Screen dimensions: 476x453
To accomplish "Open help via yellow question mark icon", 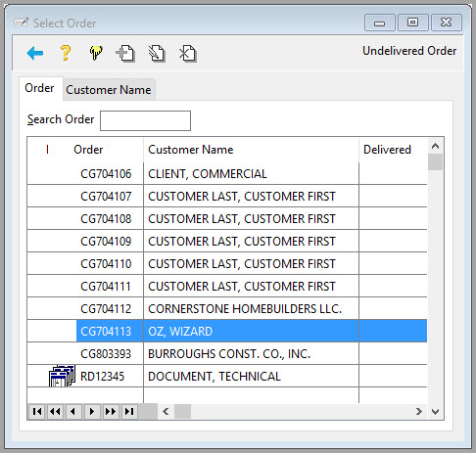I will [66, 53].
